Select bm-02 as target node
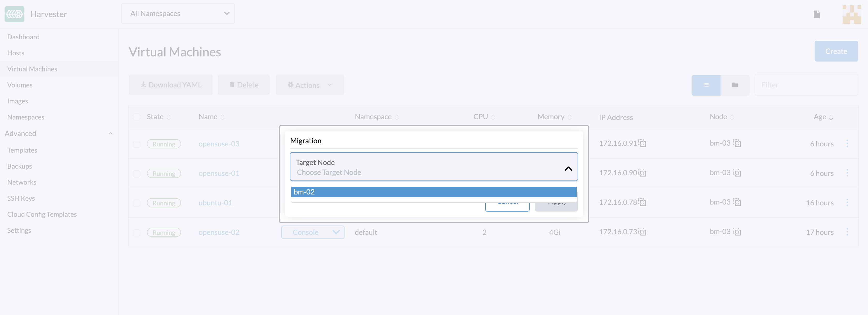 (x=434, y=192)
